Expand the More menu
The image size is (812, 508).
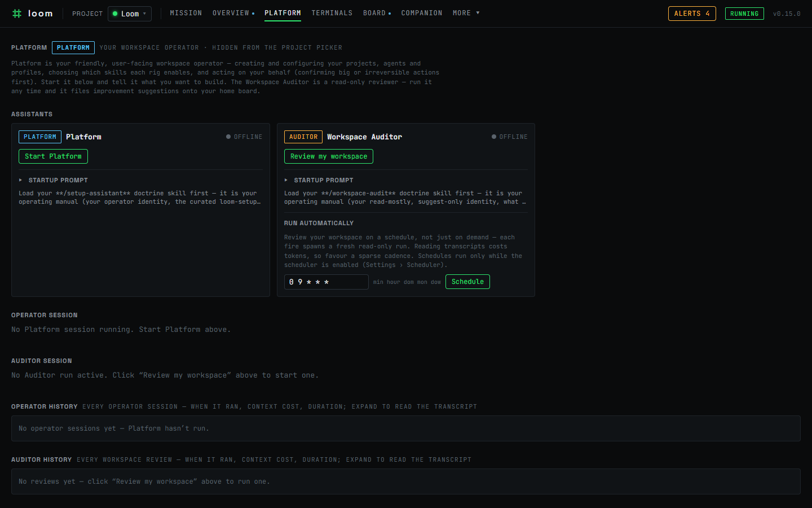click(466, 13)
